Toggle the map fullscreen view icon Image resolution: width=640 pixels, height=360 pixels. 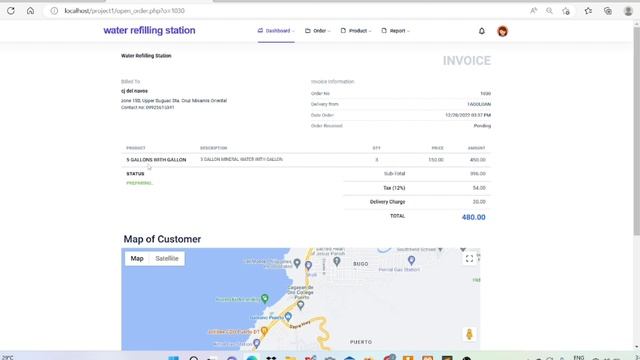pyautogui.click(x=469, y=259)
